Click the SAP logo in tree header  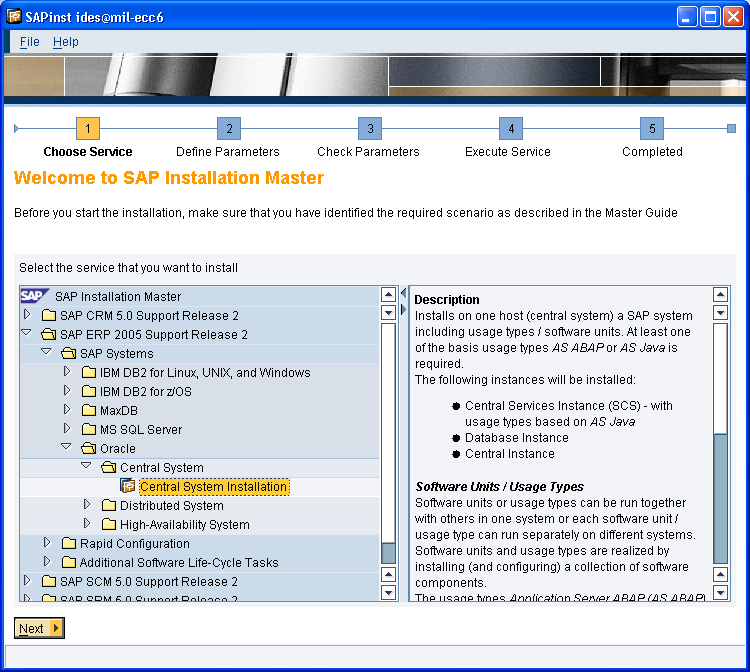pos(33,296)
